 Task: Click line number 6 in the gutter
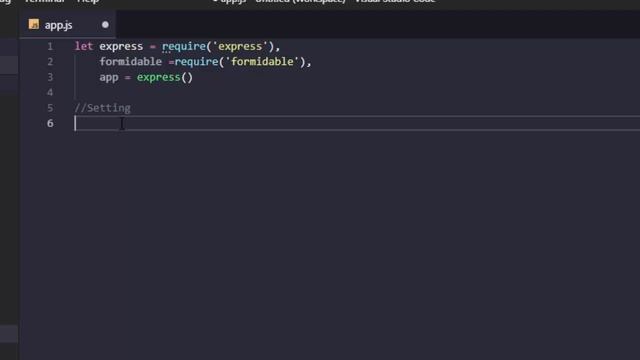(x=50, y=123)
